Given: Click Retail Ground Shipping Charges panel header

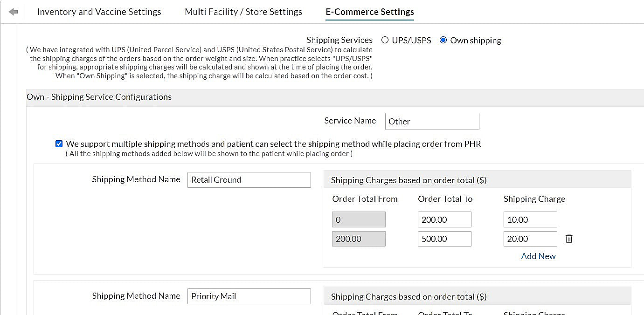Looking at the screenshot, I should tap(409, 180).
